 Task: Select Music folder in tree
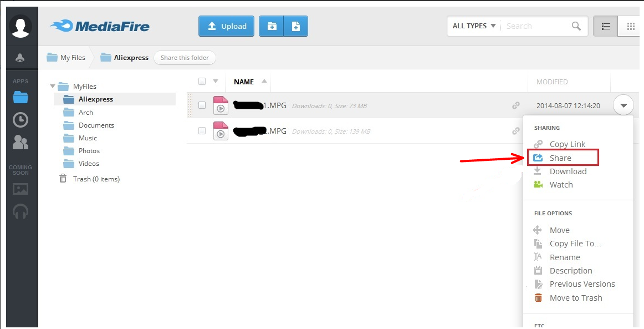tap(88, 138)
